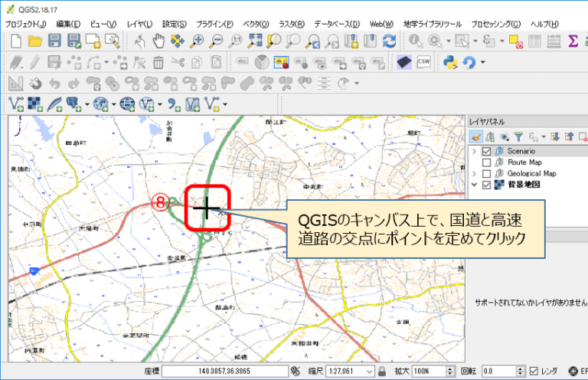Image resolution: width=588 pixels, height=380 pixels.
Task: Save the project with floppy icon
Action: tap(55, 41)
